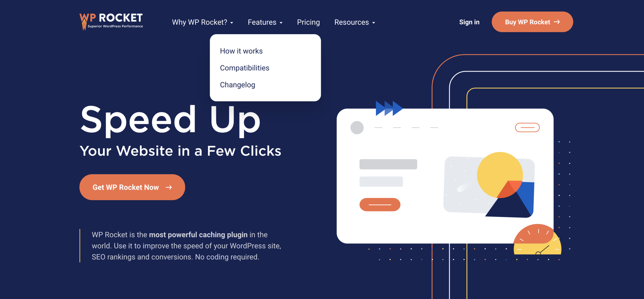Select the Changelog menu entry
The image size is (644, 299).
[x=237, y=85]
